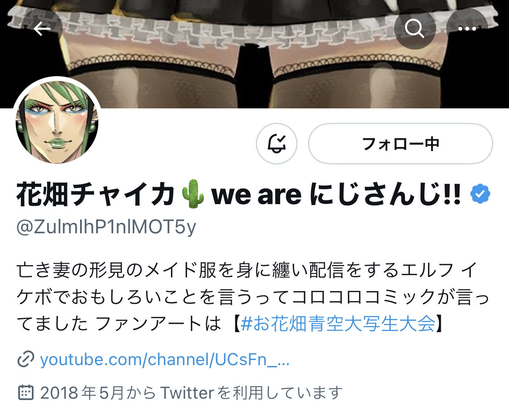Open the youtube.com/channel link
The width and height of the screenshot is (509, 420).
pos(164,360)
